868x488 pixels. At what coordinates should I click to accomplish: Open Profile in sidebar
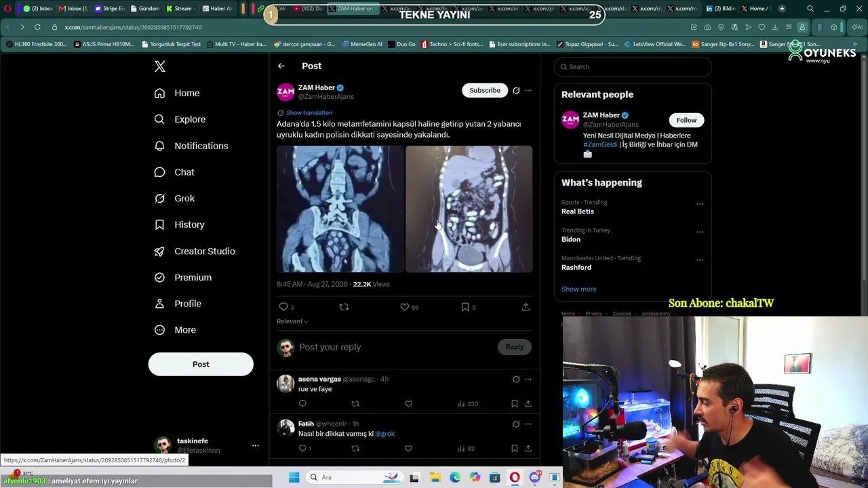coord(178,304)
